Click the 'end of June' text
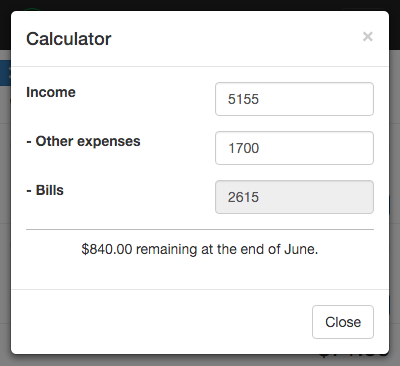This screenshot has height=366, width=400. point(279,249)
